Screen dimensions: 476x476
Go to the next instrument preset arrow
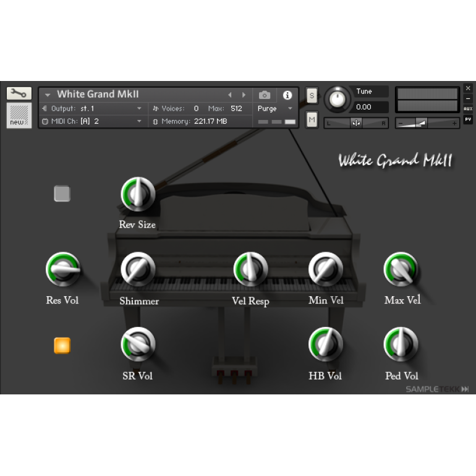coord(244,95)
